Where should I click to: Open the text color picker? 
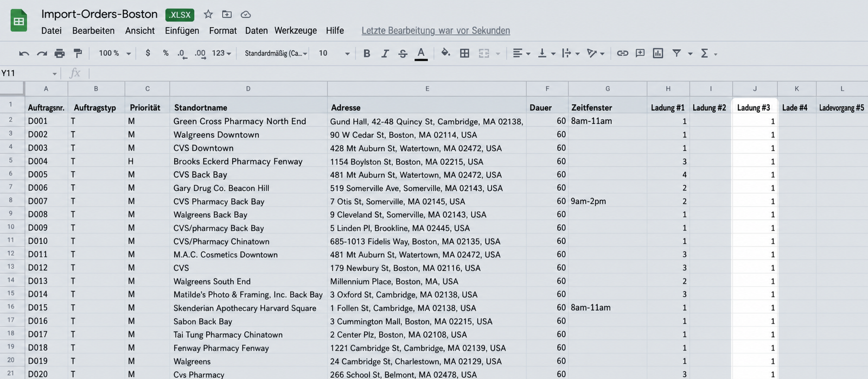tap(421, 53)
